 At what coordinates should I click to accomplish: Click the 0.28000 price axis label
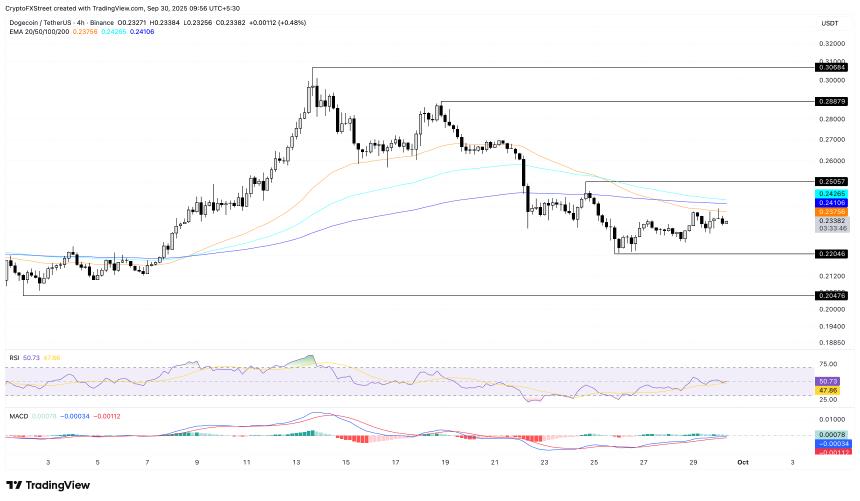[831, 119]
